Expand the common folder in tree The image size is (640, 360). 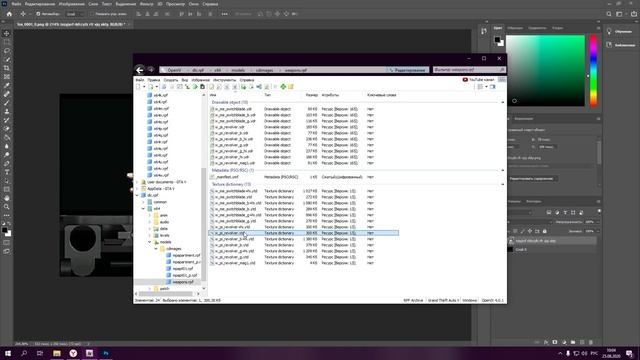(143, 202)
